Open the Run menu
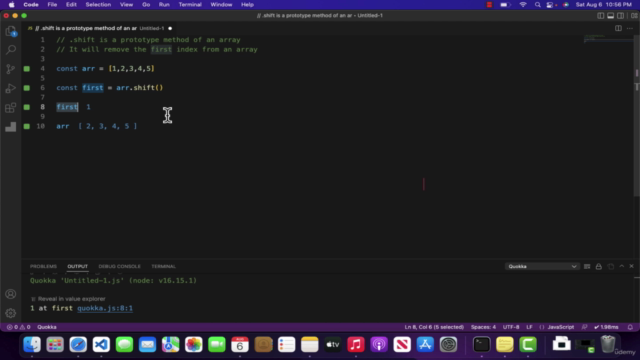This screenshot has height=360, width=640. point(164,4)
